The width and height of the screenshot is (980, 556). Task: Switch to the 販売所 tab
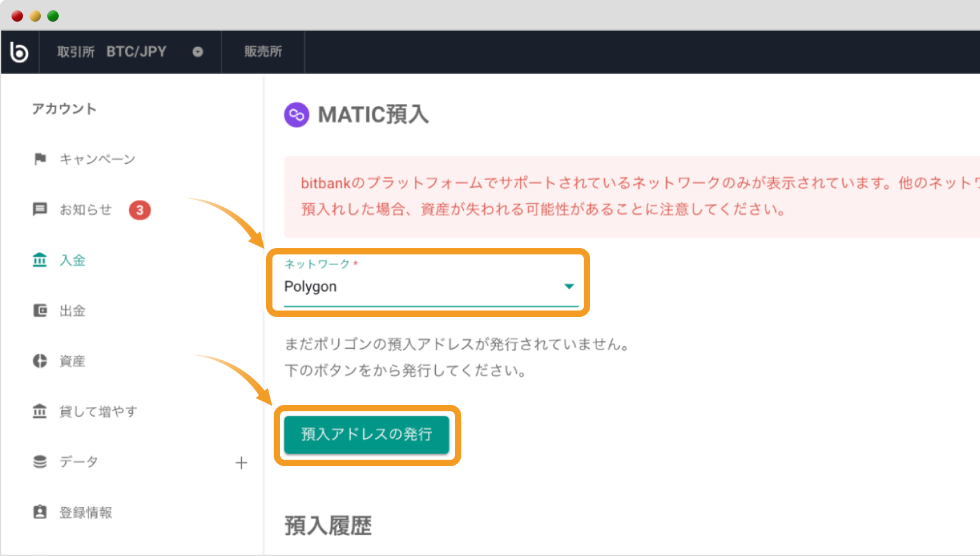pyautogui.click(x=263, y=52)
